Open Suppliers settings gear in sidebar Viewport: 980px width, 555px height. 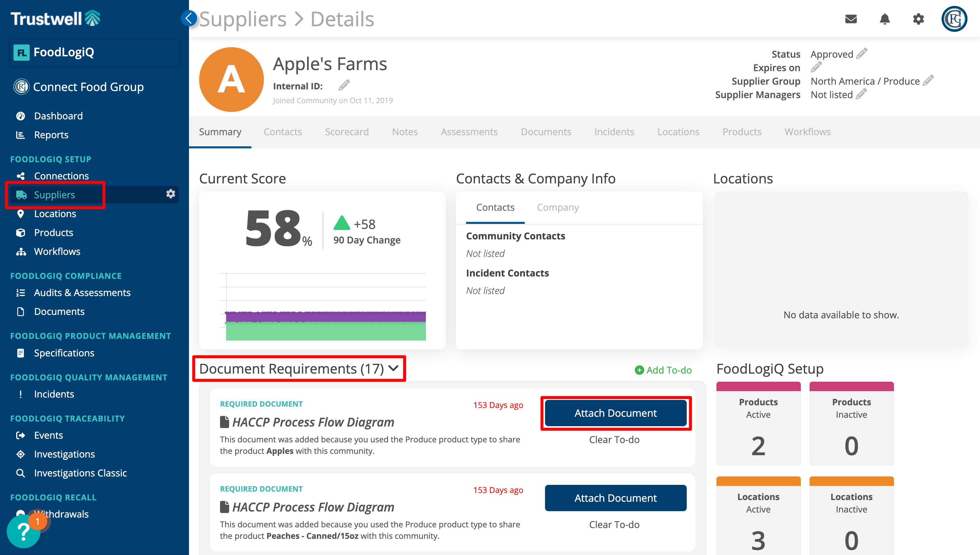(170, 194)
